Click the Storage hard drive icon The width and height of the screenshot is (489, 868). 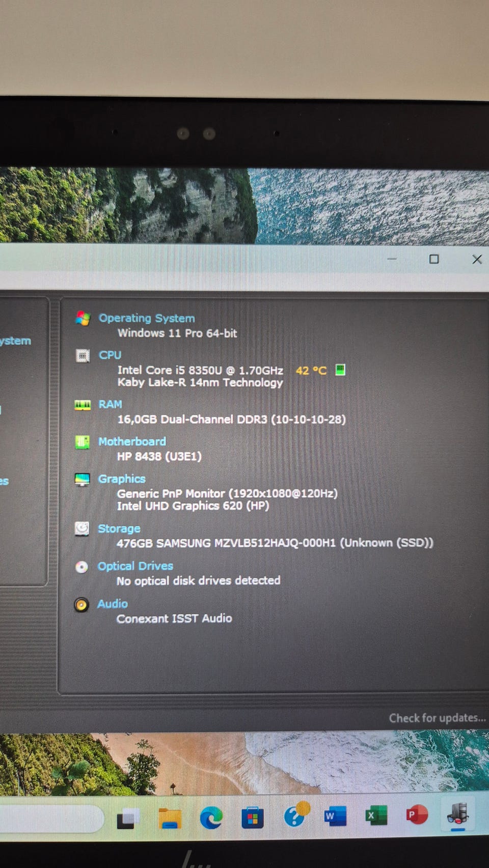click(x=82, y=528)
